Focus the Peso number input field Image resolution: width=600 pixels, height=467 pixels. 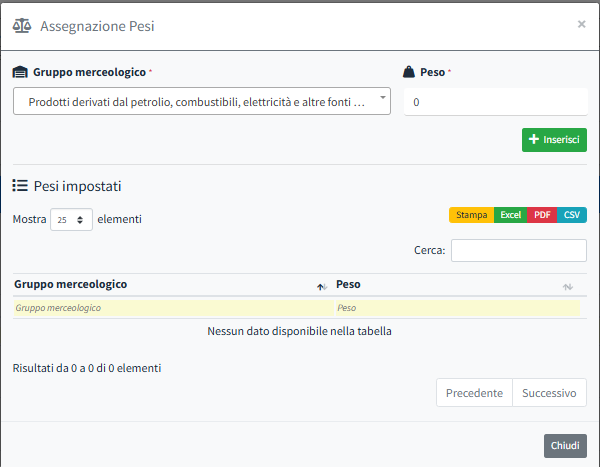[x=495, y=102]
